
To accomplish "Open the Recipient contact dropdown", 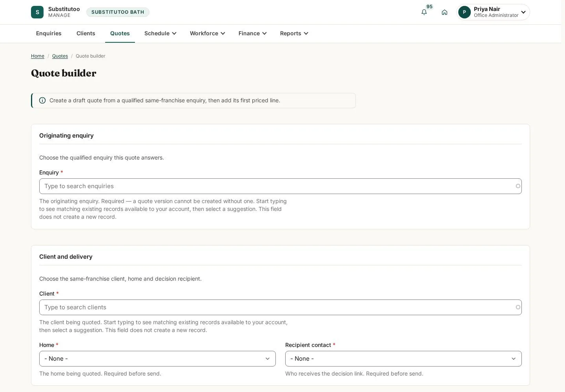I will click(403, 359).
